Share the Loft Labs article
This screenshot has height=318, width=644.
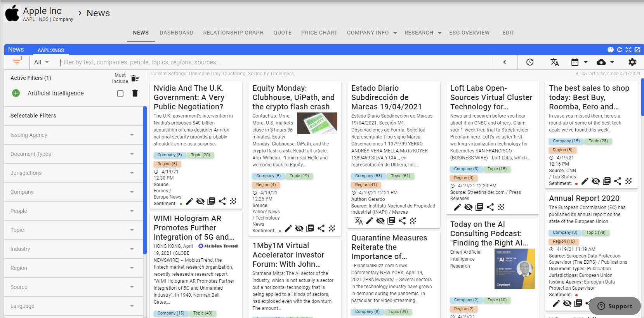pos(490,207)
